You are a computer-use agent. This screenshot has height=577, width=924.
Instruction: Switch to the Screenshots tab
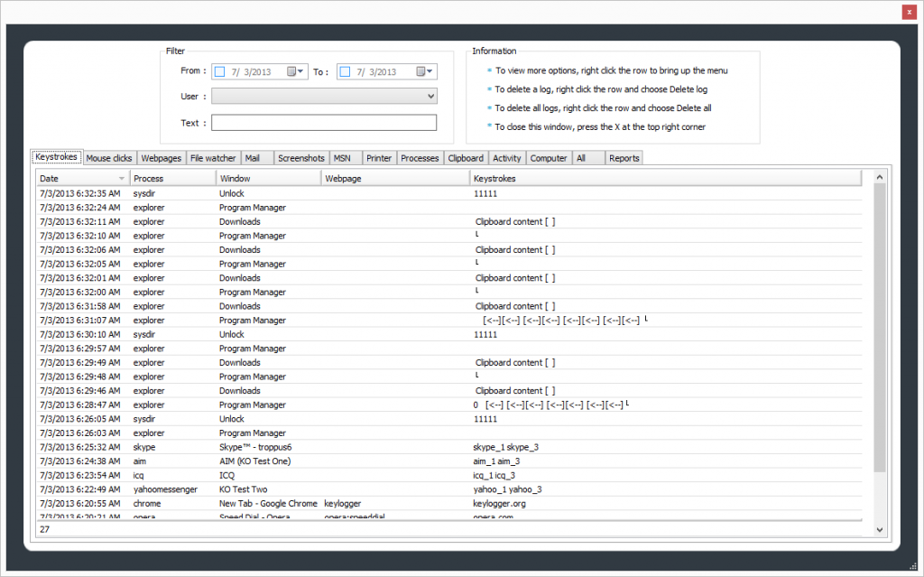pos(300,158)
